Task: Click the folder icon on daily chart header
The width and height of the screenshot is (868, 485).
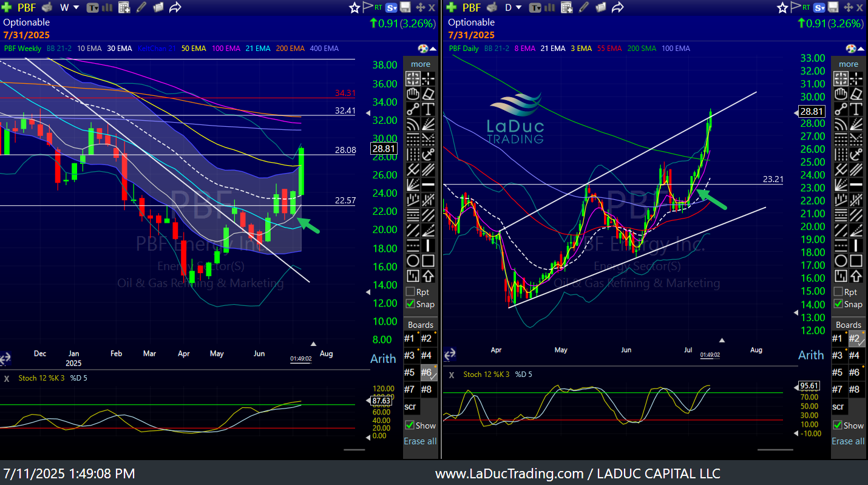Action: coord(601,7)
